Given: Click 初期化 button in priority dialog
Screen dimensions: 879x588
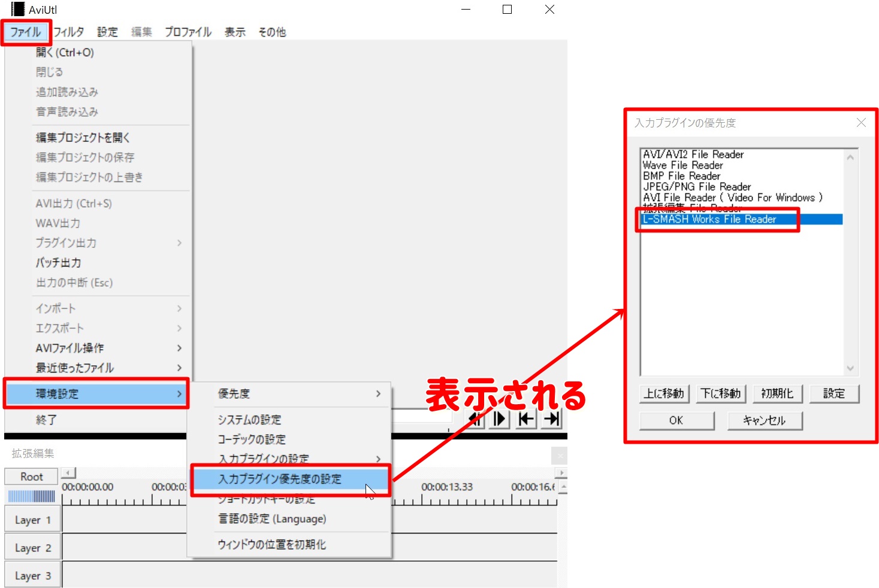Looking at the screenshot, I should pos(777,393).
